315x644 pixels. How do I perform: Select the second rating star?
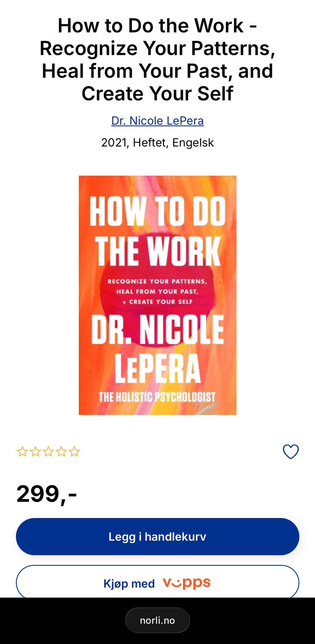point(35,452)
